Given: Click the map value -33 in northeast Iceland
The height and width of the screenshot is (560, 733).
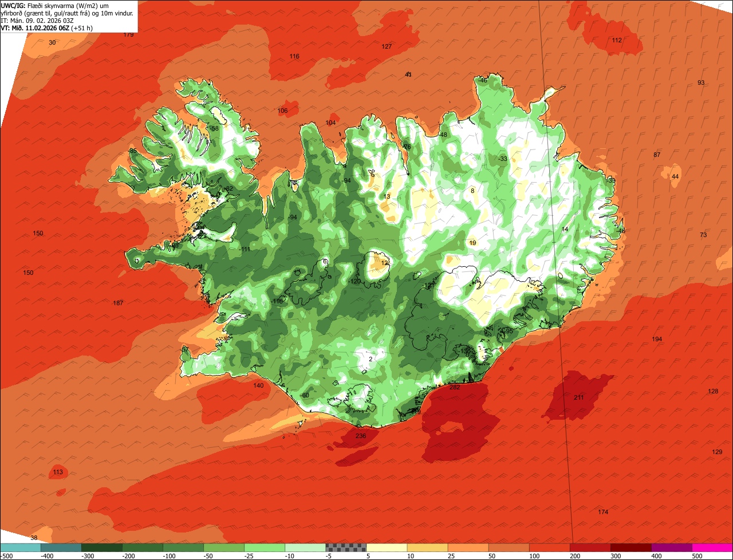Looking at the screenshot, I should click(503, 159).
